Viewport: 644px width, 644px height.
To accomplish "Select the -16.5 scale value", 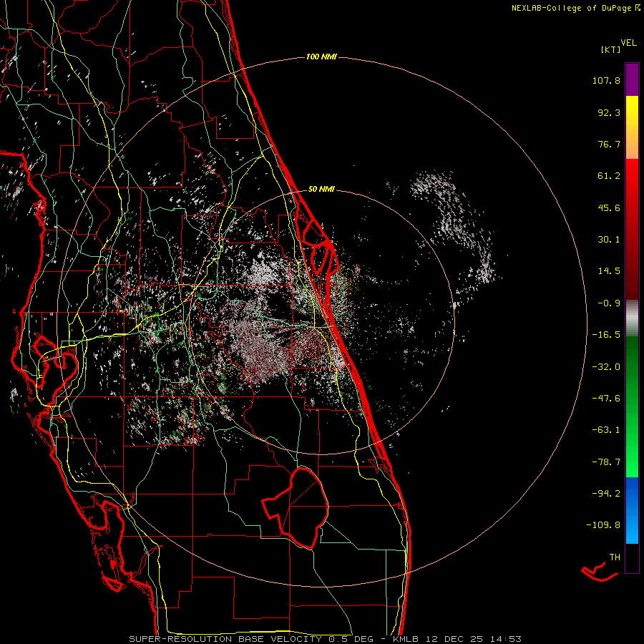I will [606, 335].
